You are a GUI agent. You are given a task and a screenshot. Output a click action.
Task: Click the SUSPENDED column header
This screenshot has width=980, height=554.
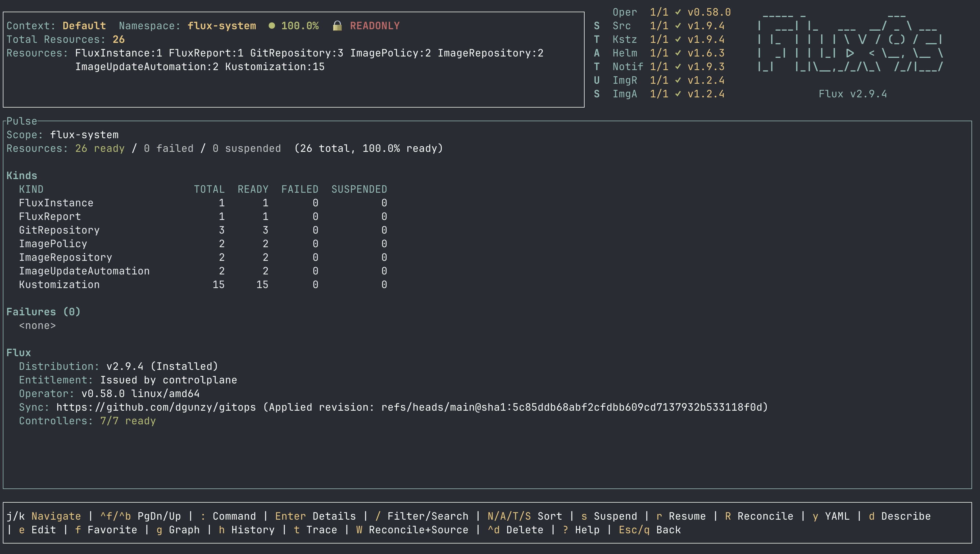point(359,190)
